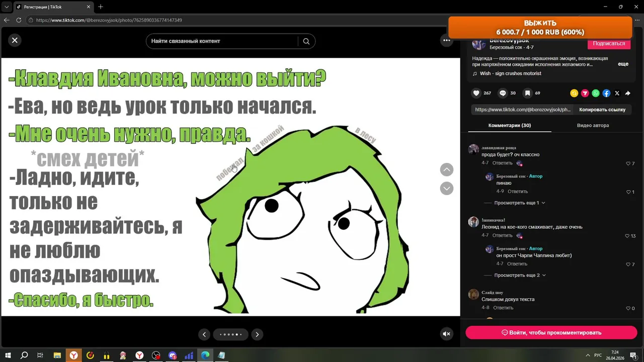Open new browser tab with plus
The height and width of the screenshot is (362, 644).
pyautogui.click(x=101, y=7)
